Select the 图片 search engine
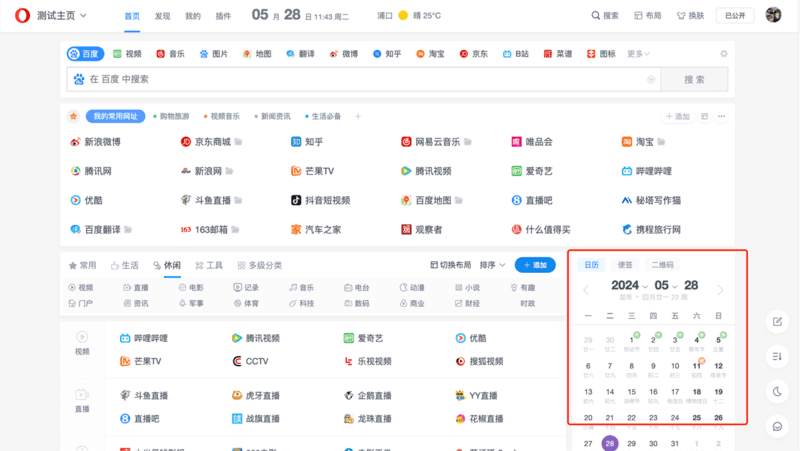800x451 pixels. pyautogui.click(x=214, y=54)
